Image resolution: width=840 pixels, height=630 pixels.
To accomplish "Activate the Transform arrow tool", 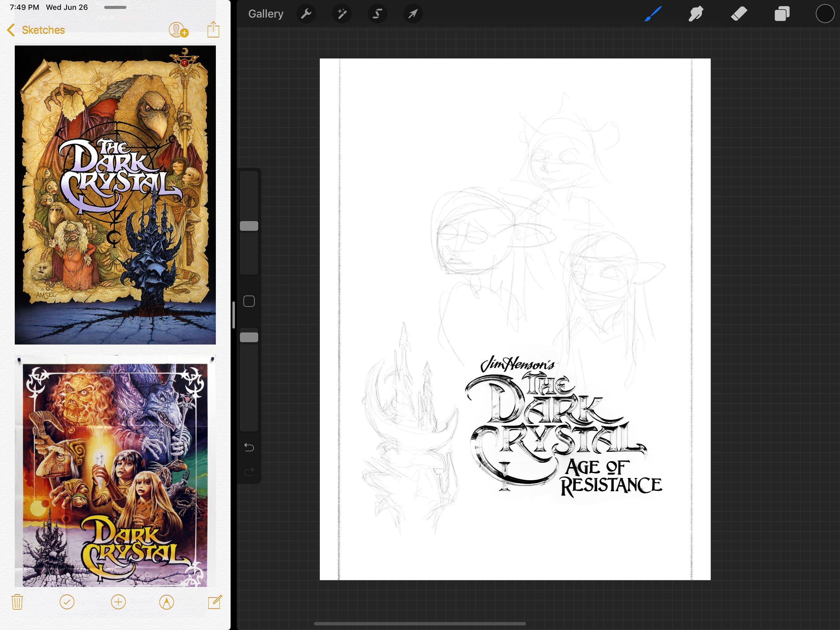I will (413, 14).
